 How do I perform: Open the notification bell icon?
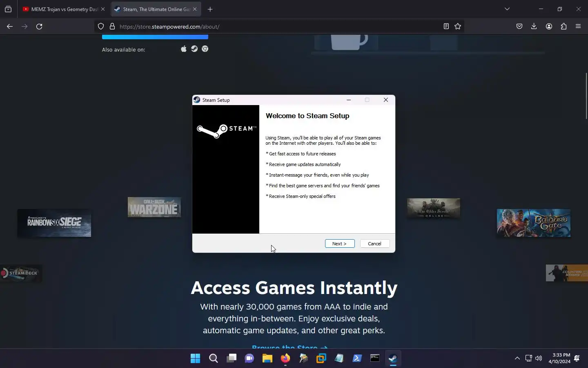(x=577, y=358)
